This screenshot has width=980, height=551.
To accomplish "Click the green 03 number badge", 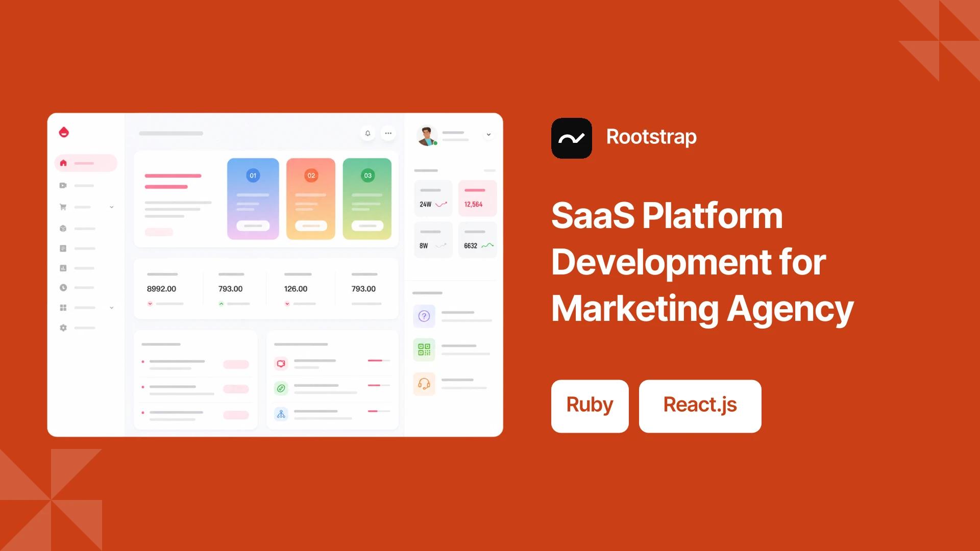I will coord(368,176).
